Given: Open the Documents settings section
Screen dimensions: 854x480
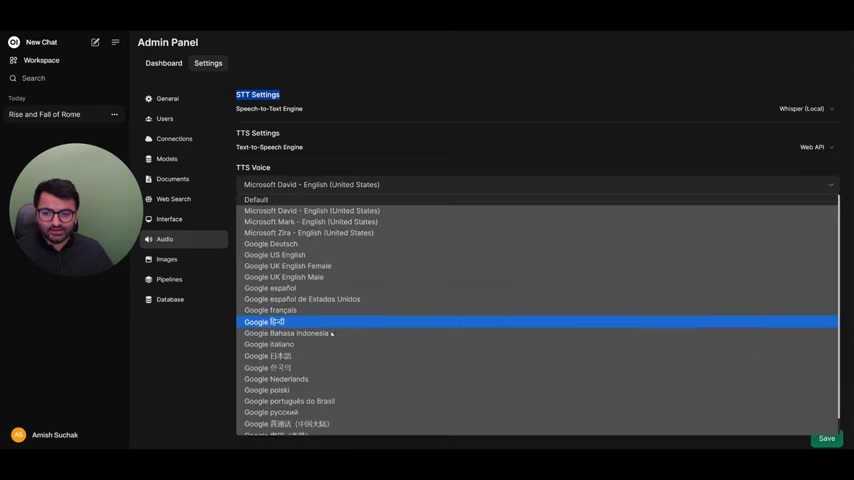Looking at the screenshot, I should tap(184, 179).
